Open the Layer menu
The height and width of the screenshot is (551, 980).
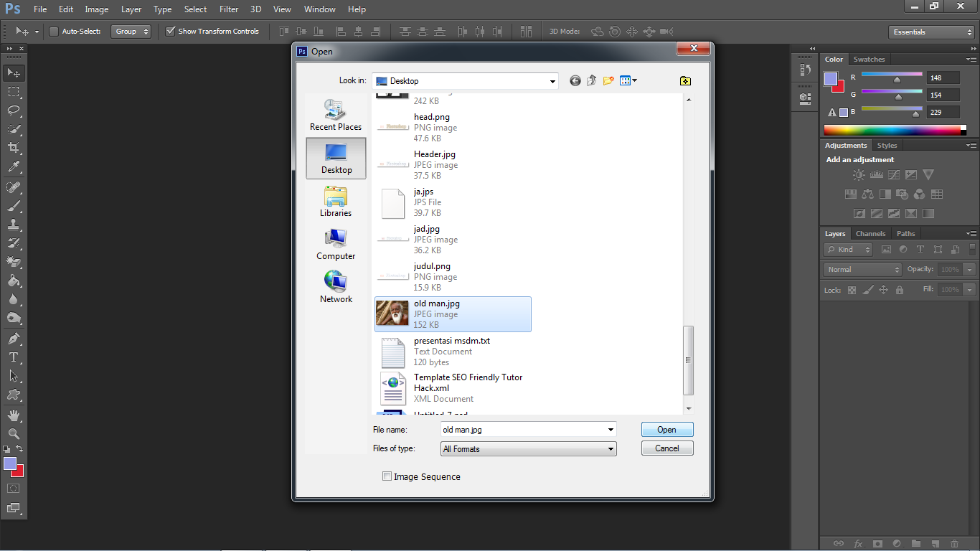click(x=131, y=9)
